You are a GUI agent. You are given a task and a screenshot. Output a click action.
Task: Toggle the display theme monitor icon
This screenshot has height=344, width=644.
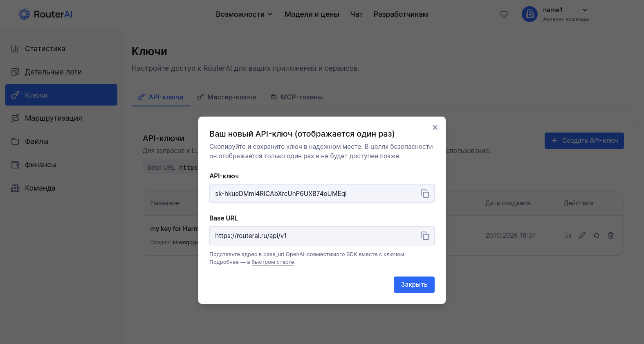[504, 14]
